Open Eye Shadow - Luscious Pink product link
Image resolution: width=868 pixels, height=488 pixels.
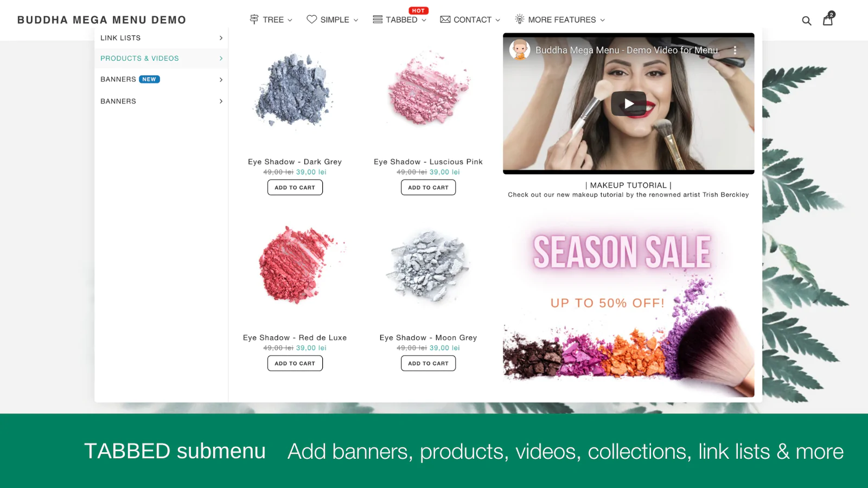click(x=428, y=162)
